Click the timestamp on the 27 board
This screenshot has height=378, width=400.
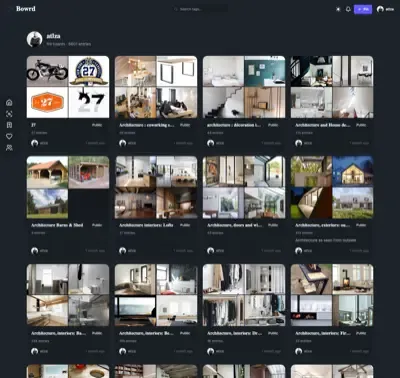(95, 143)
